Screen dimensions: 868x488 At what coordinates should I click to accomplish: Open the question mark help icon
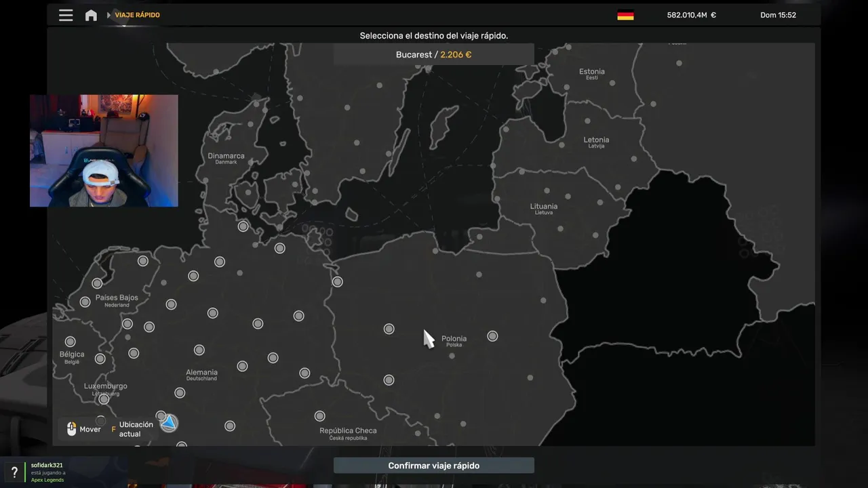tap(14, 472)
